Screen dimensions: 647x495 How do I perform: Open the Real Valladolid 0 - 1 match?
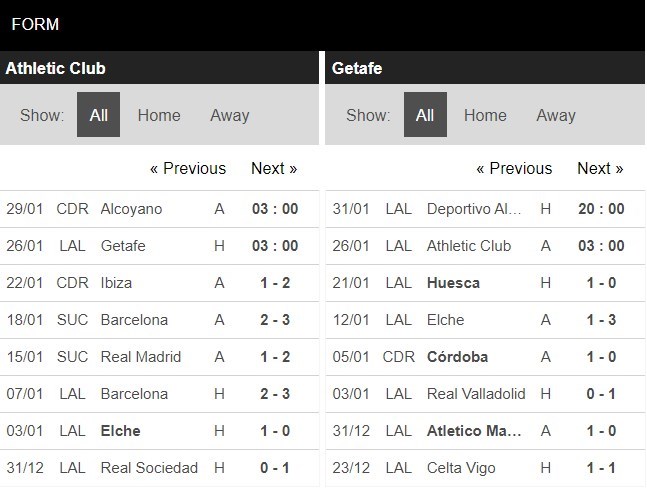(485, 394)
